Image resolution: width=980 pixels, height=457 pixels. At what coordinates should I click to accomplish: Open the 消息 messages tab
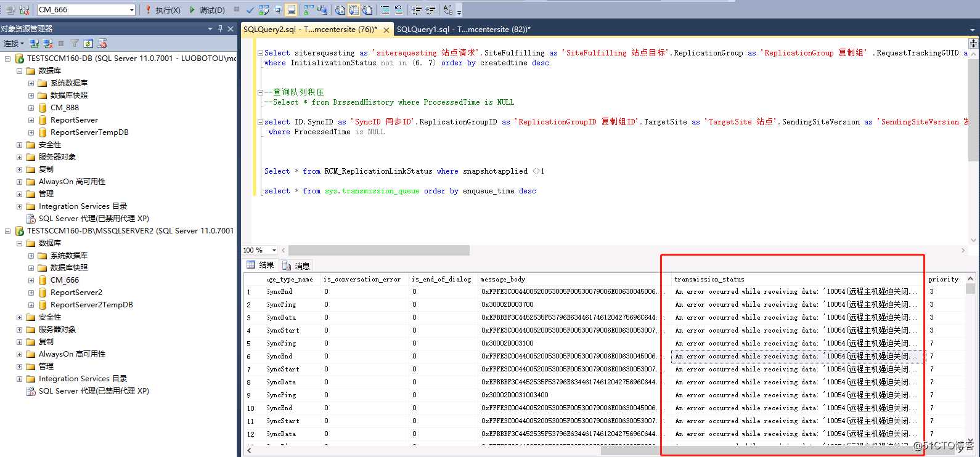296,265
